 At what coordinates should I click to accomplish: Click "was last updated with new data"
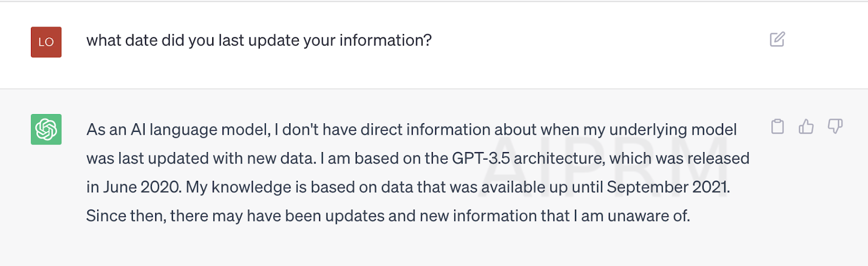click(201, 159)
